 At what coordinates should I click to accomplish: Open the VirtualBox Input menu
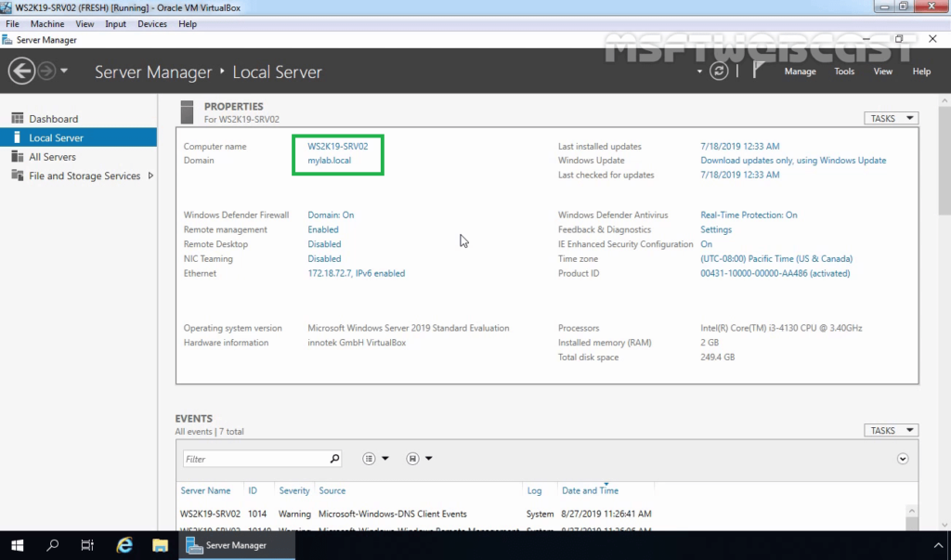click(x=115, y=23)
